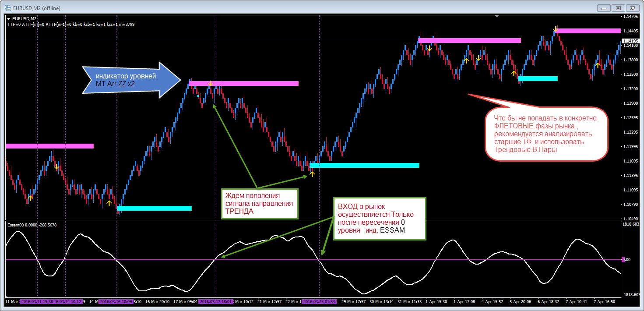The image size is (644, 311).
Task: Select the longest cyan support level bar
Action: 364,166
